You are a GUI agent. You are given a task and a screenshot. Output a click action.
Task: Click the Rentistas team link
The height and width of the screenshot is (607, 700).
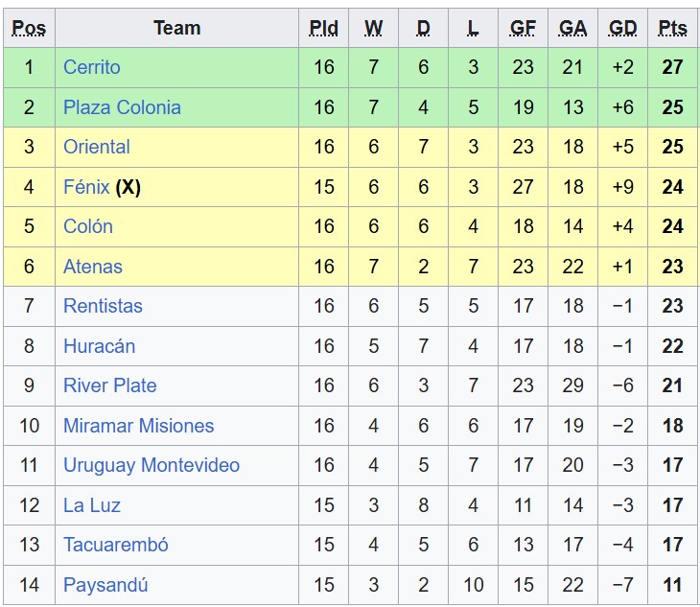pos(103,306)
